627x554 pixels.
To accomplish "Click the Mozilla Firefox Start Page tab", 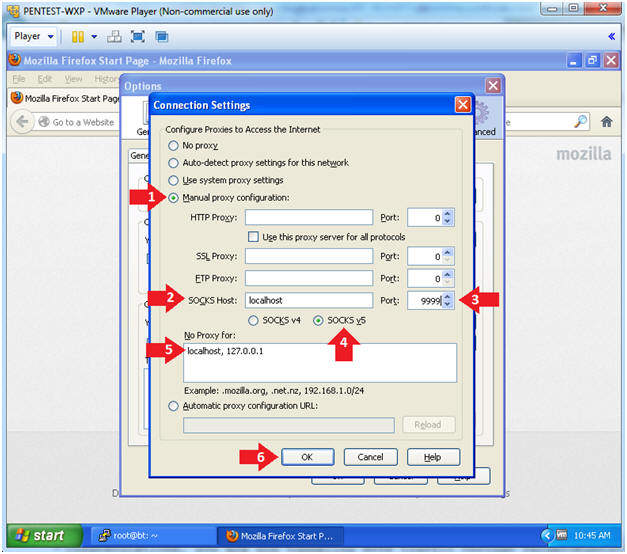I will pos(65,98).
